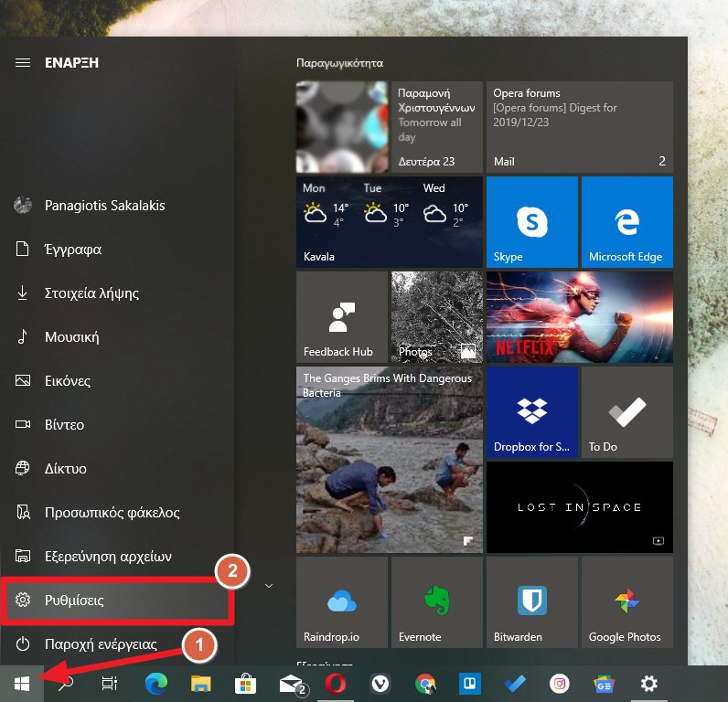Open the To Do tile
The height and width of the screenshot is (702, 728).
(x=626, y=412)
